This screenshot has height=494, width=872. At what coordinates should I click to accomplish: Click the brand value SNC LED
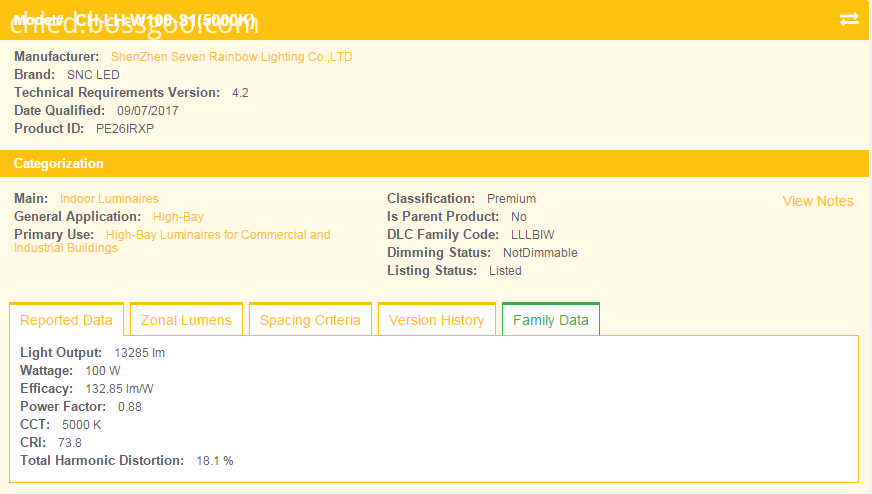(x=93, y=75)
